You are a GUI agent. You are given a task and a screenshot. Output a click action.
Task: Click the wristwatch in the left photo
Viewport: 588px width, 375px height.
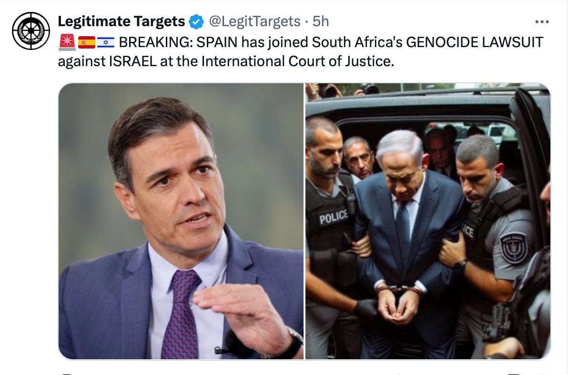291,344
